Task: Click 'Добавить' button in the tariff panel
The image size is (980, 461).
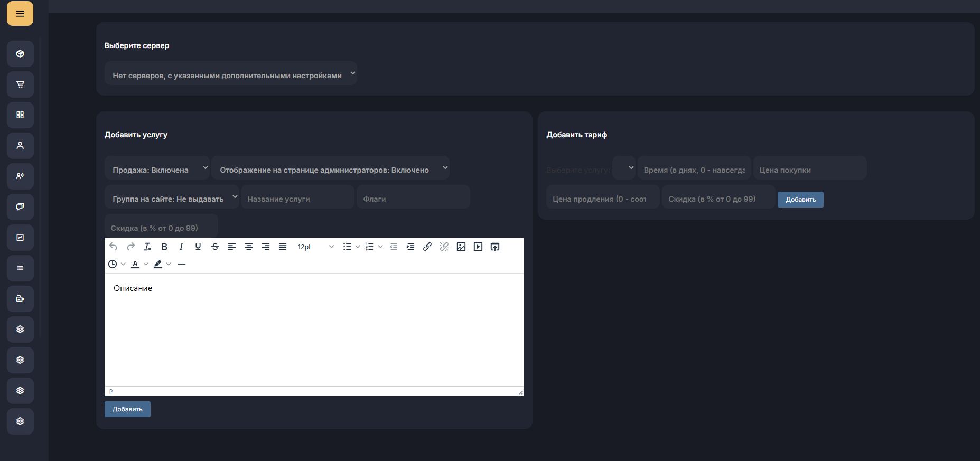Action: pyautogui.click(x=800, y=200)
